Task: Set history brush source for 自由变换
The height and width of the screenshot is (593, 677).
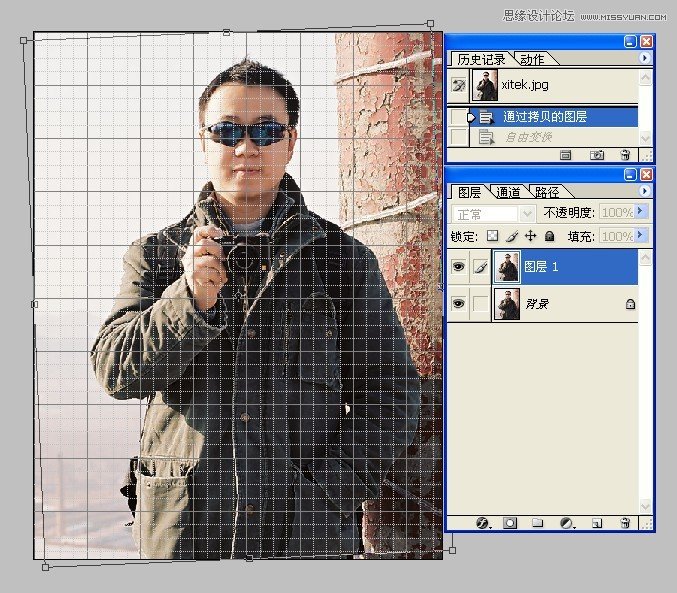Action: click(458, 138)
